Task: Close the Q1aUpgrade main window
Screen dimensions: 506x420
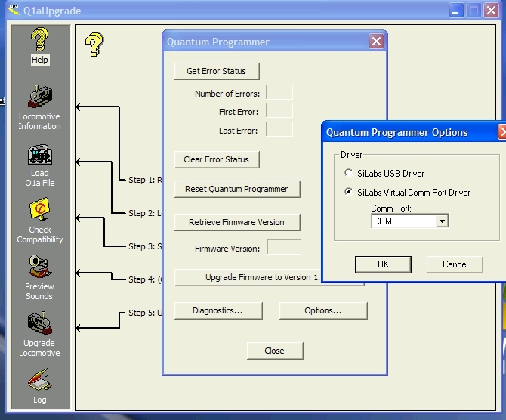Action: pyautogui.click(x=491, y=11)
